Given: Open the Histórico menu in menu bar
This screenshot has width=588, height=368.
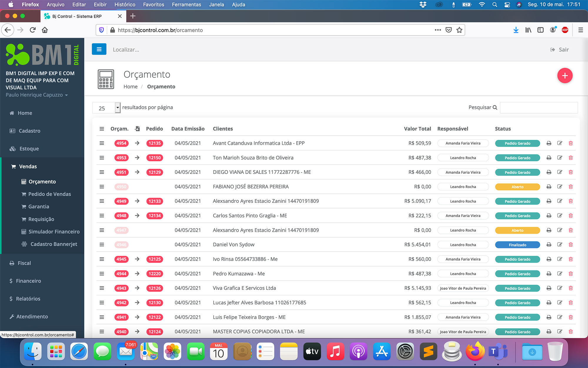Looking at the screenshot, I should click(x=125, y=4).
